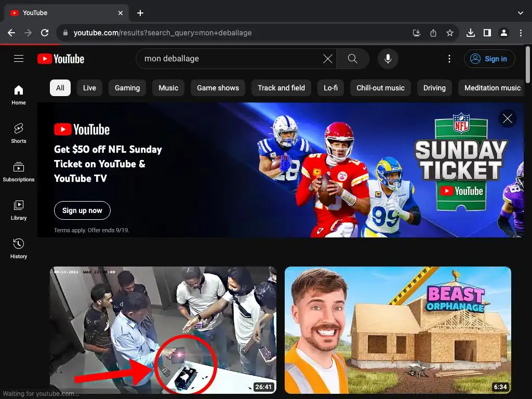Open the browser profile avatar
Image resolution: width=532 pixels, height=399 pixels.
tap(504, 33)
